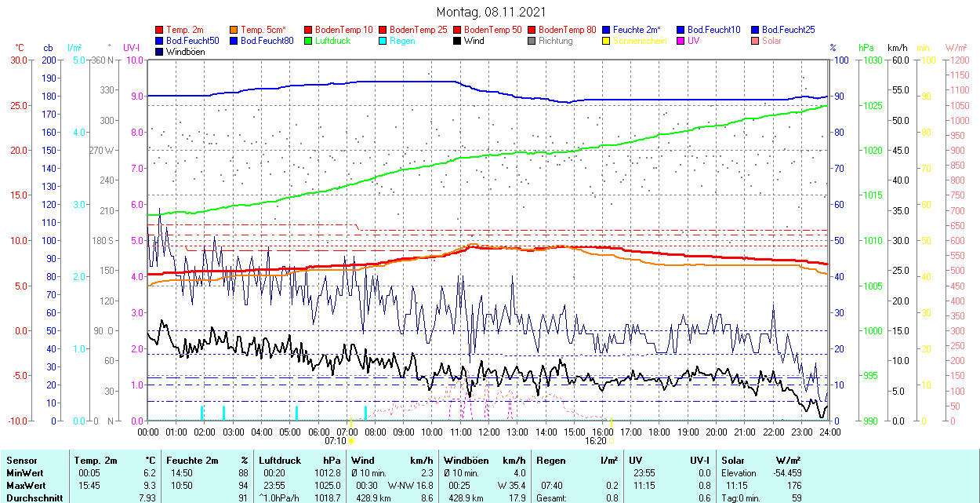This screenshot has width=980, height=503.
Task: Click the Bod.Feucht25 legend label
Action: [789, 30]
